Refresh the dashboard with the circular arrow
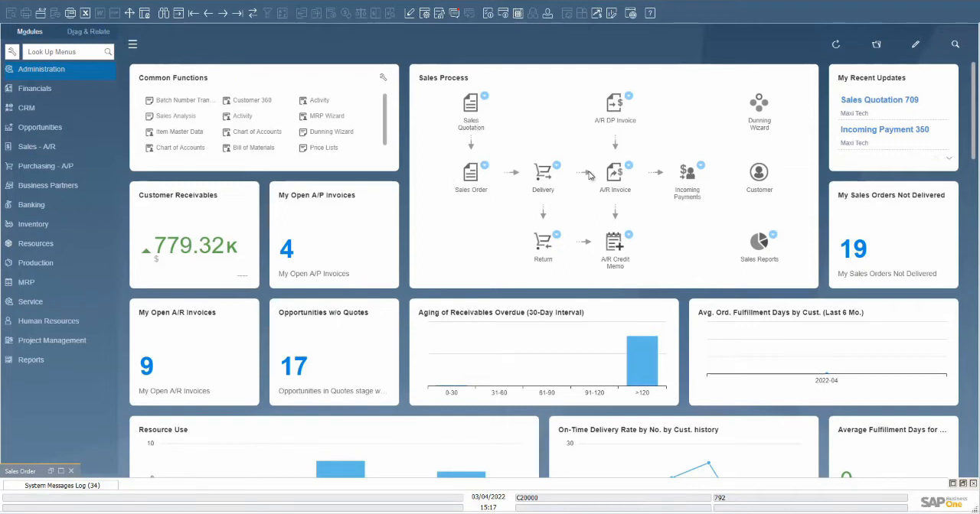 tap(836, 44)
